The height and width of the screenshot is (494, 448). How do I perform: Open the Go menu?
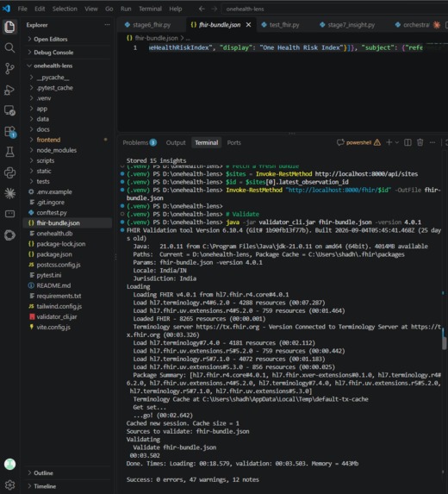click(x=109, y=9)
